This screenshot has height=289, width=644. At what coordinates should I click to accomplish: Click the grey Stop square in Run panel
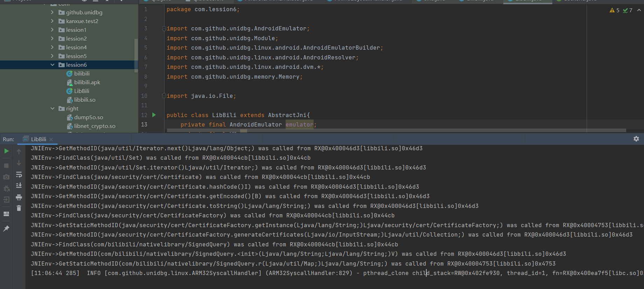click(x=6, y=165)
